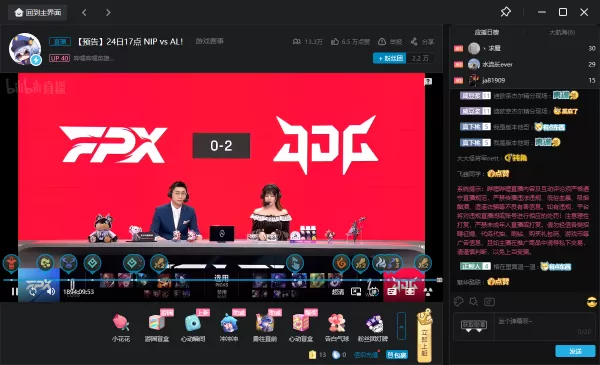Open the 超清 quality selector
Screen dimensions: 600x365
tap(338, 292)
